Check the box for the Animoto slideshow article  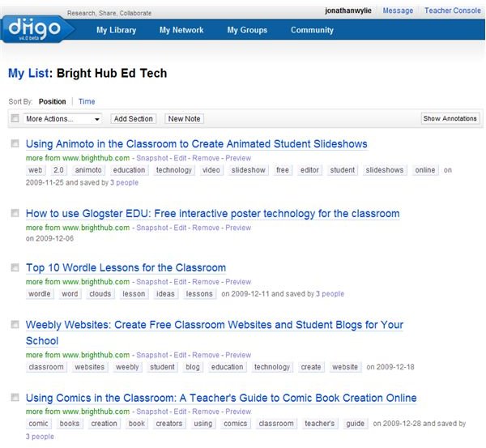click(15, 143)
